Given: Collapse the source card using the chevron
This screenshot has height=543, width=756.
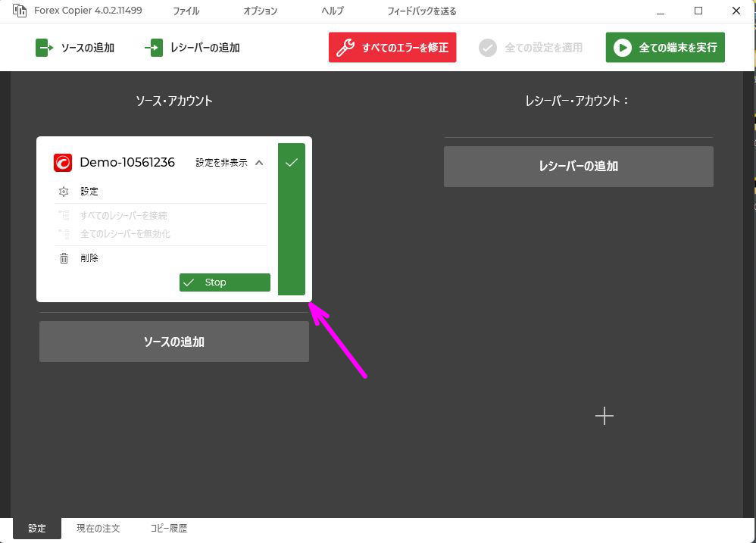Looking at the screenshot, I should pyautogui.click(x=258, y=162).
